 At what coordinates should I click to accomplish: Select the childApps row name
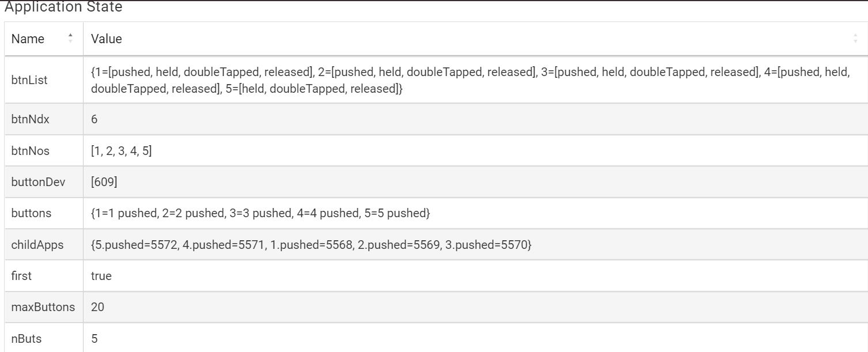pos(37,245)
